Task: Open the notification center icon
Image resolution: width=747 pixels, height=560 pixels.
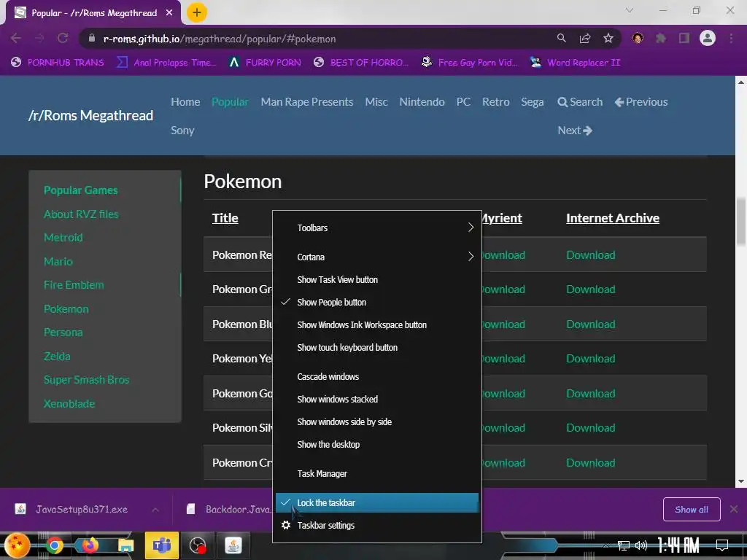Action: (x=722, y=545)
